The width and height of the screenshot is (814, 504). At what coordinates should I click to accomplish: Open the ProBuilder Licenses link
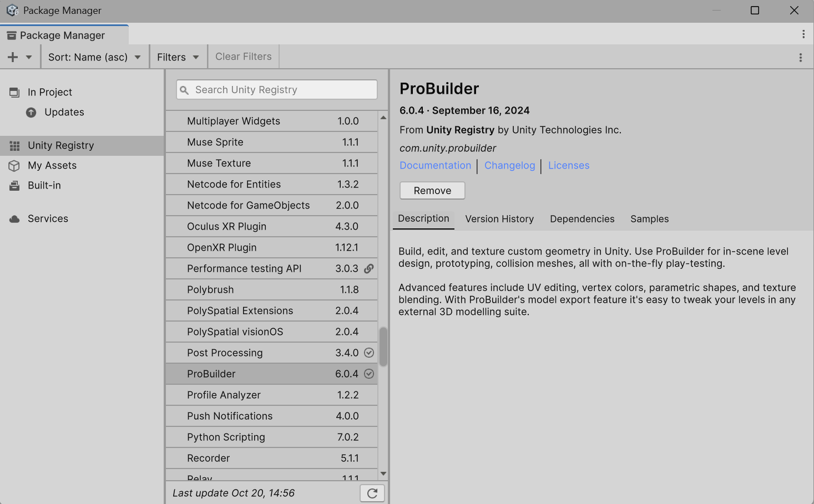click(569, 165)
